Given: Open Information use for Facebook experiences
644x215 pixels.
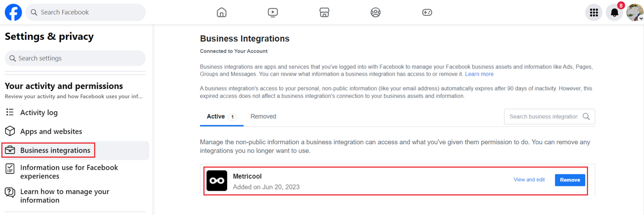Looking at the screenshot, I should [x=69, y=172].
